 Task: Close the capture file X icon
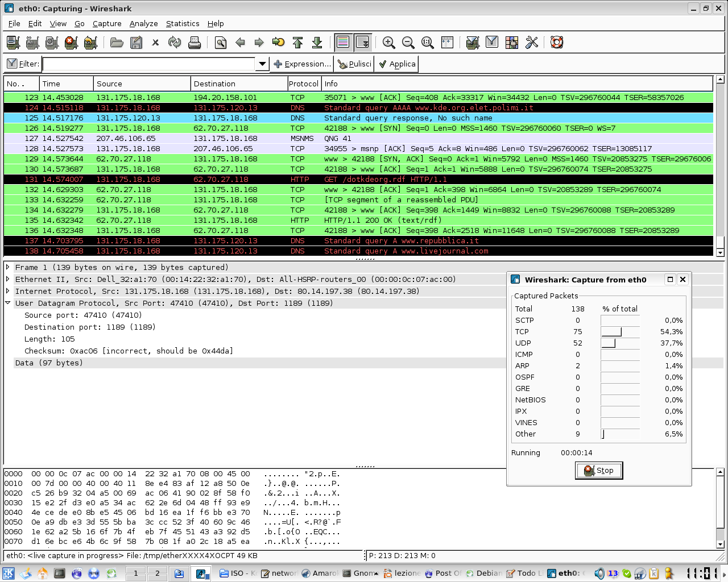[155, 43]
